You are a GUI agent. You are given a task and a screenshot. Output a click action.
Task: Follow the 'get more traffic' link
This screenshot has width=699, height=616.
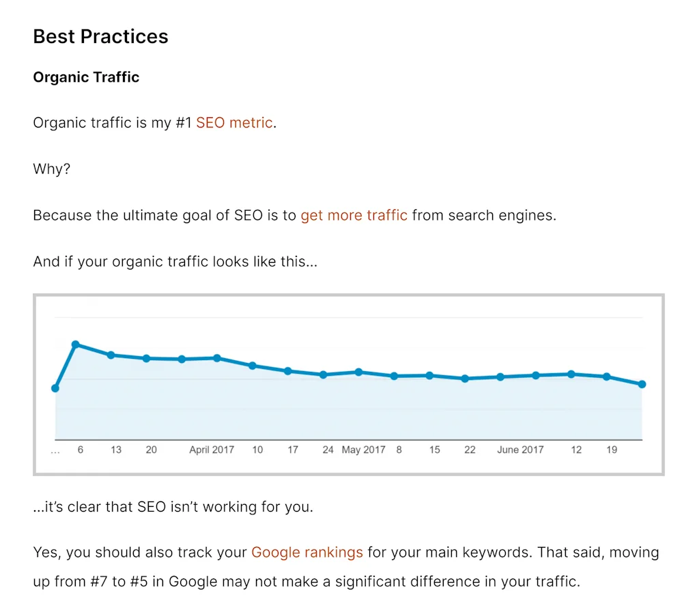[354, 216]
